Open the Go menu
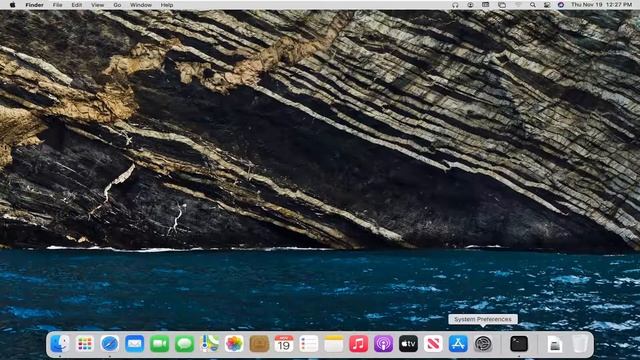The image size is (640, 360). pyautogui.click(x=117, y=5)
